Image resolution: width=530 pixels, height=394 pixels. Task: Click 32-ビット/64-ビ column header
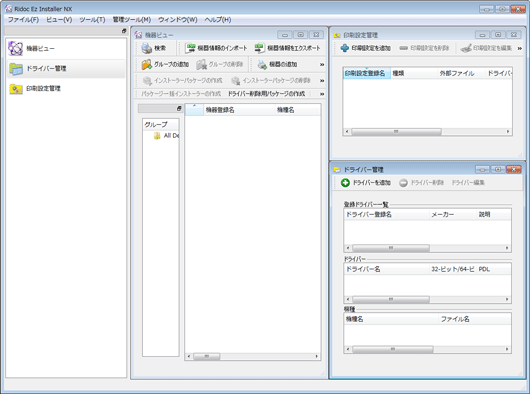[x=453, y=269]
